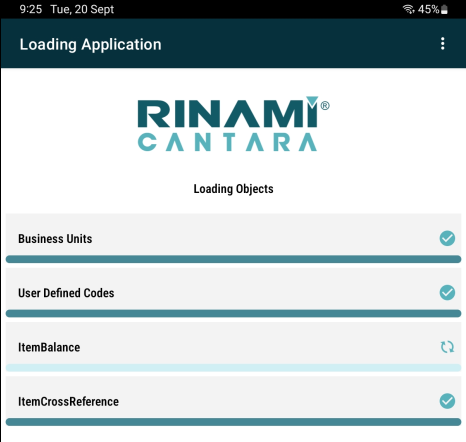The height and width of the screenshot is (442, 466).
Task: Click the ItemBalance loading progress bar
Action: coord(233,368)
